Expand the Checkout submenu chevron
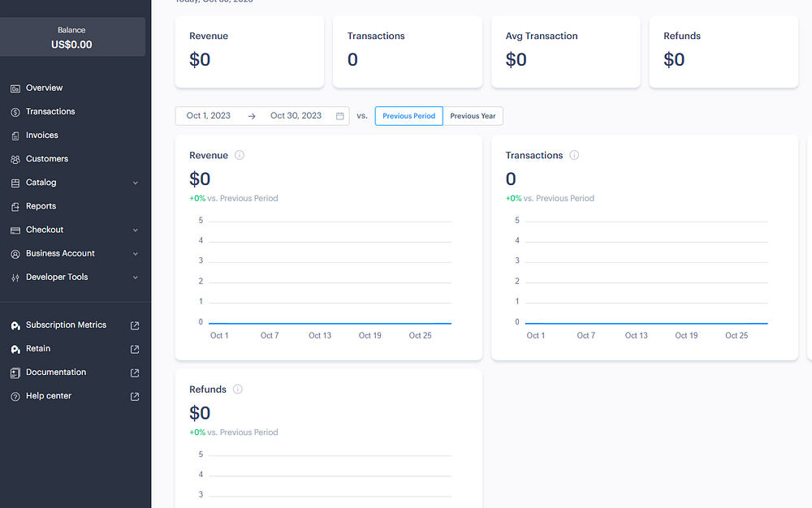Viewport: 812px width, 508px height. click(x=136, y=230)
